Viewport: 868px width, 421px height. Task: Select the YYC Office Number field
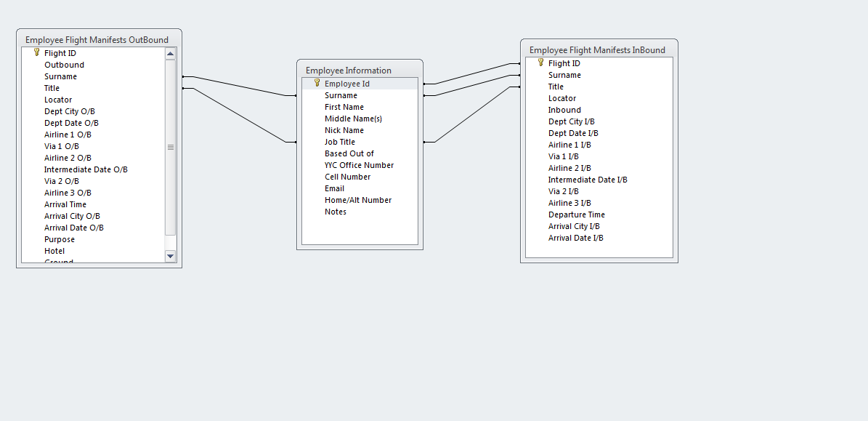click(360, 165)
